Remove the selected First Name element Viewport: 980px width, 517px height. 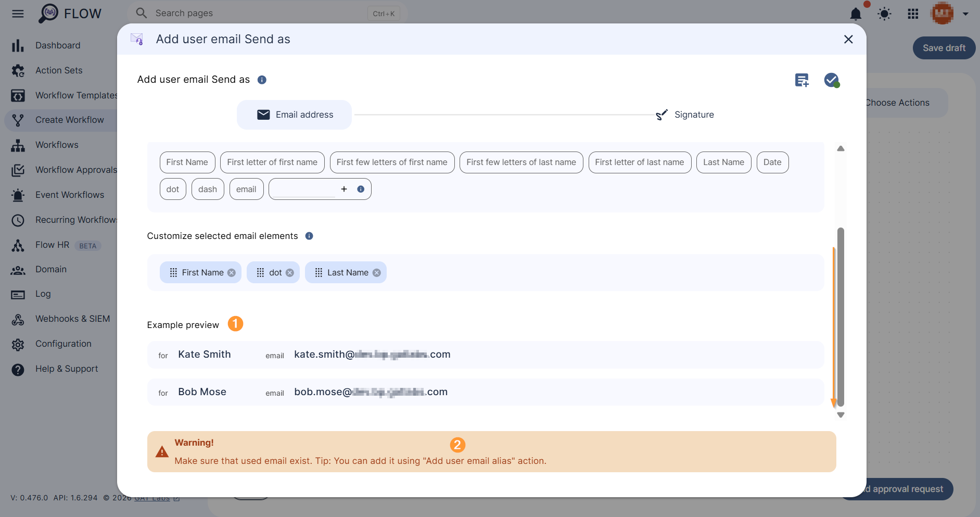pos(232,273)
